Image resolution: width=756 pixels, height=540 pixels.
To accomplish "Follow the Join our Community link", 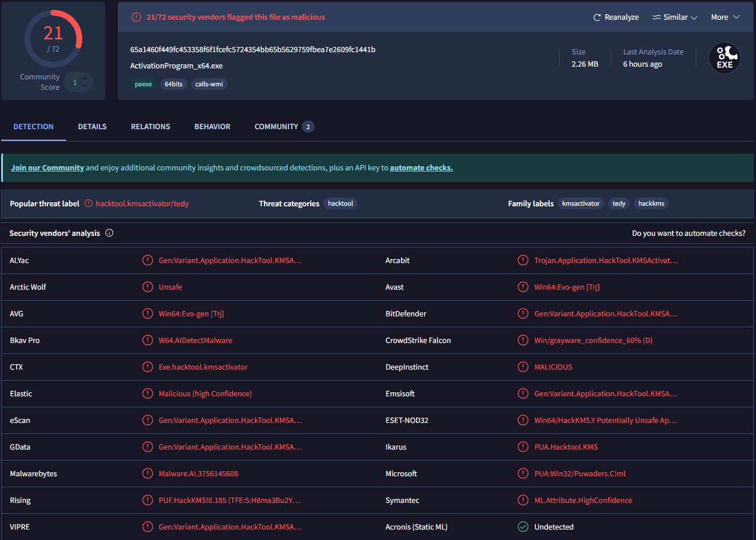I will [x=48, y=167].
